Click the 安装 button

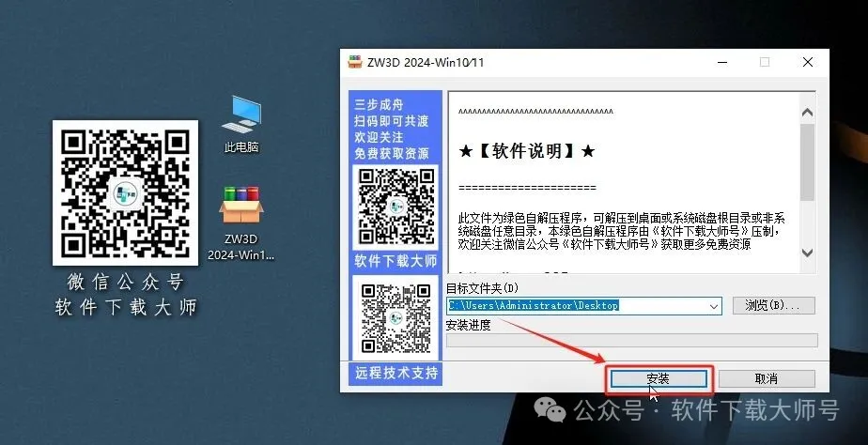click(x=659, y=379)
